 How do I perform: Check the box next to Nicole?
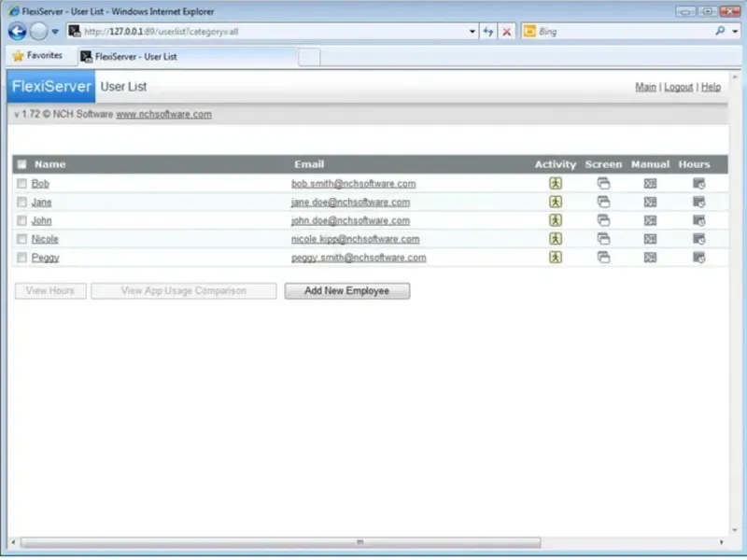point(21,239)
